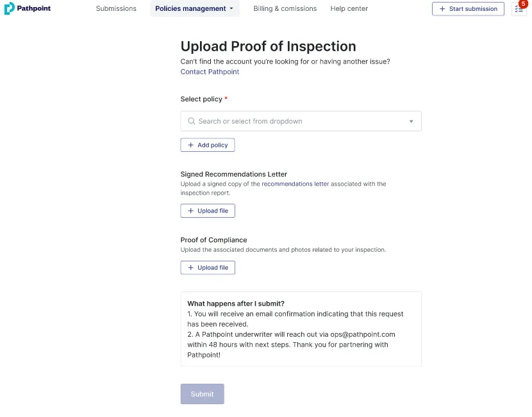Open the Submissions tab
Screen dimensions: 532x417
tap(116, 9)
